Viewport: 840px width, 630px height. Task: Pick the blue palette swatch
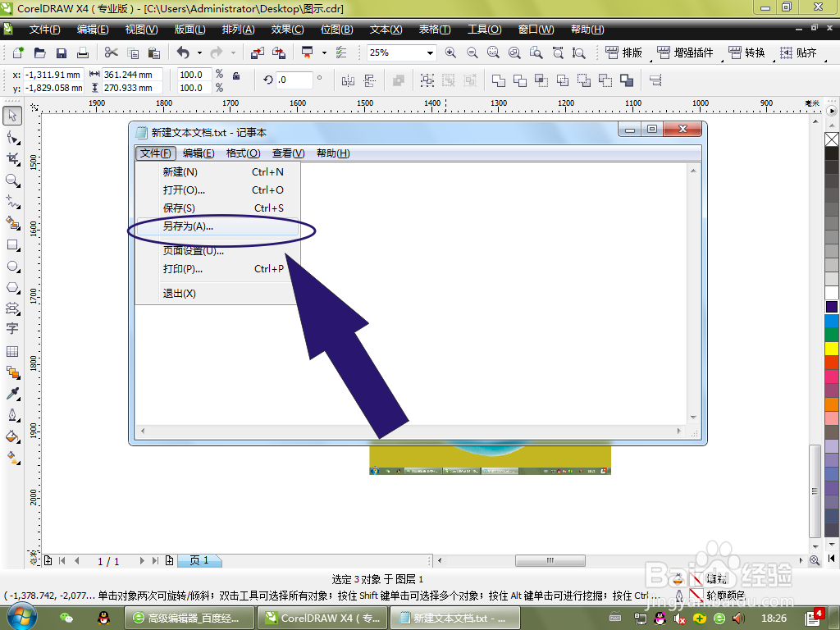[832, 321]
